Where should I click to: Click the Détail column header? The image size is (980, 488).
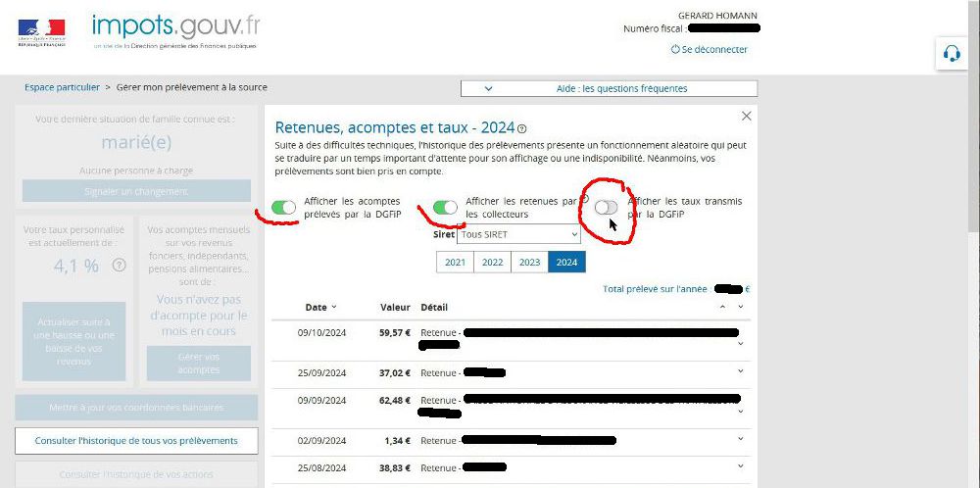pyautogui.click(x=434, y=308)
